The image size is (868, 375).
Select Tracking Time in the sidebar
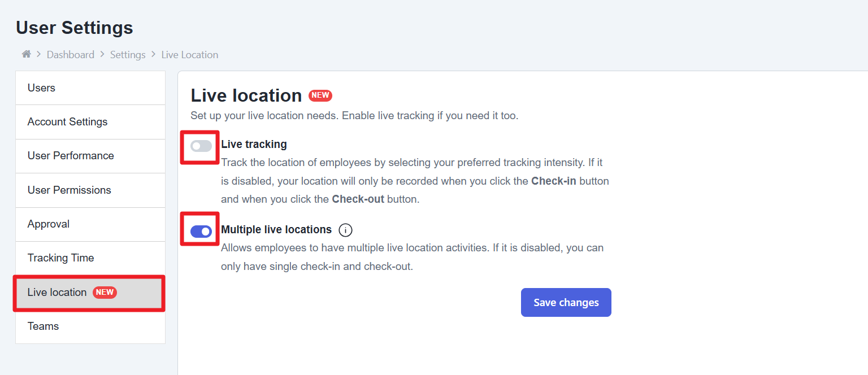[x=60, y=258]
